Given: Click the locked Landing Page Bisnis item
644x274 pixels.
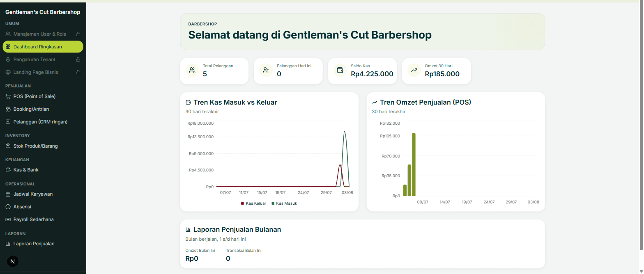Looking at the screenshot, I should (43, 72).
